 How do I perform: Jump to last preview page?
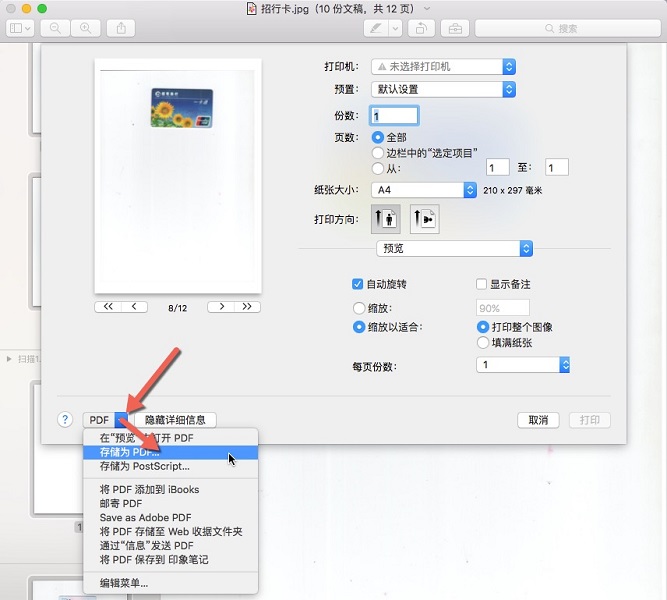click(x=247, y=307)
